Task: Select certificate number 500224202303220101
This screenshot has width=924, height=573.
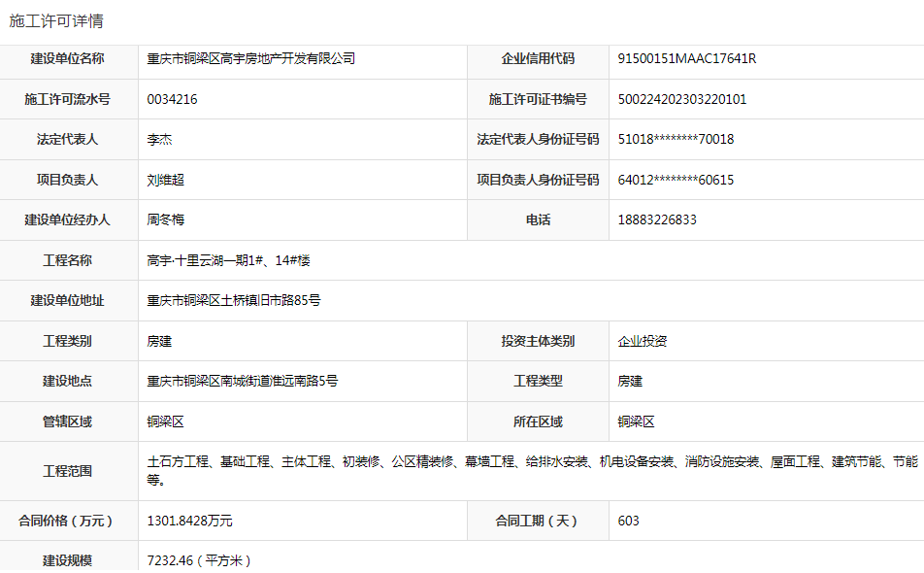Action: click(x=681, y=99)
